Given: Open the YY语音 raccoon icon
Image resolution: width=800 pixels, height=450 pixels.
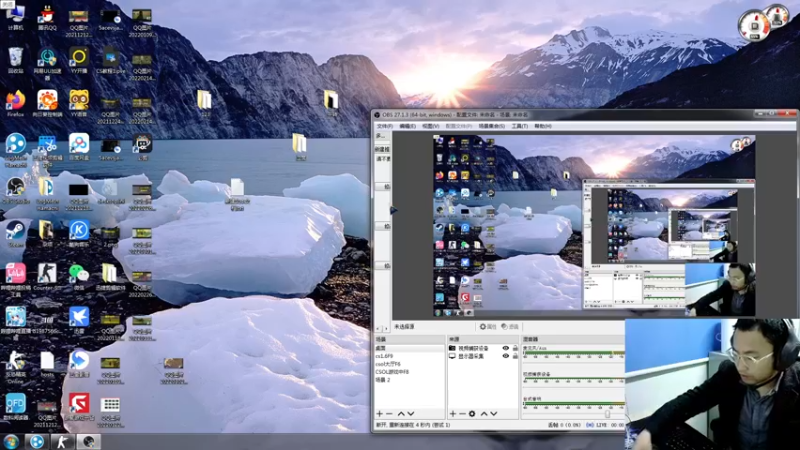Looking at the screenshot, I should (79, 102).
